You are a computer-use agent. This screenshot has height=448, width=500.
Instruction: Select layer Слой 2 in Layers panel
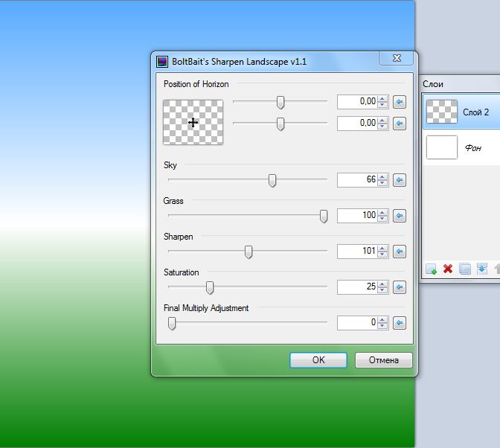pyautogui.click(x=461, y=112)
